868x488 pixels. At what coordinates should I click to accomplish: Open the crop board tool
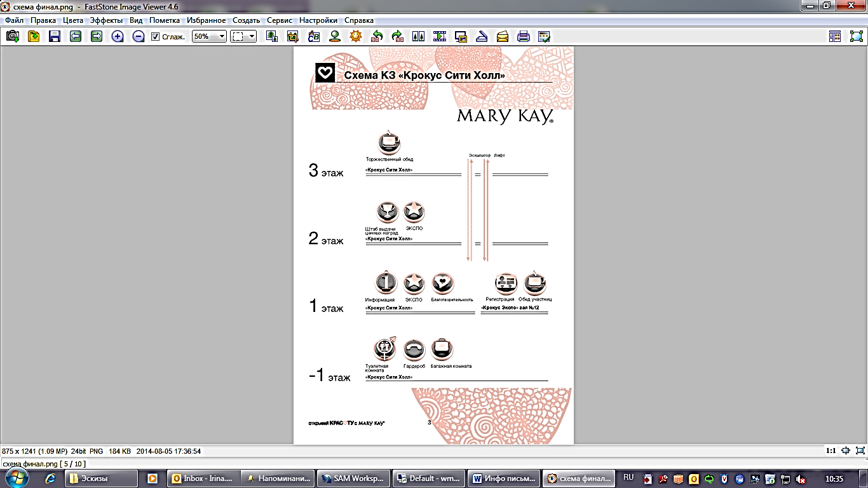[x=293, y=37]
